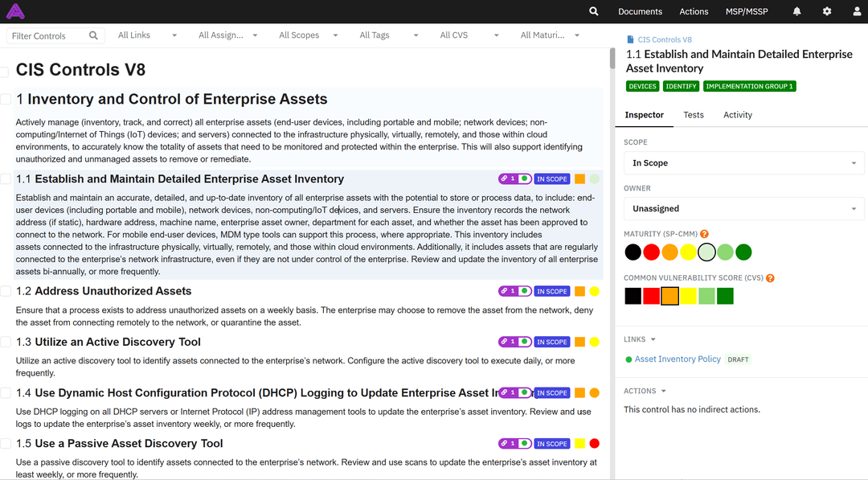Click the purple link badge on control 1.1
The width and height of the screenshot is (868, 480).
coord(515,178)
